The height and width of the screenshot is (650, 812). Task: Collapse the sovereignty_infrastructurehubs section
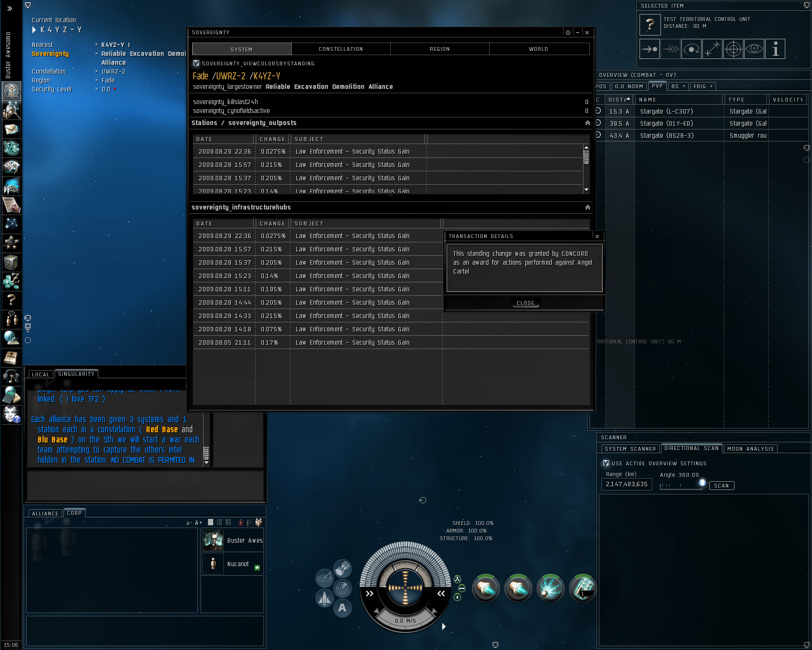[587, 208]
